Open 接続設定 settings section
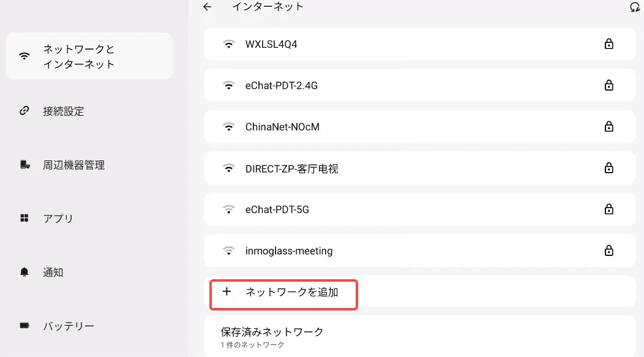This screenshot has width=644, height=357. click(64, 111)
